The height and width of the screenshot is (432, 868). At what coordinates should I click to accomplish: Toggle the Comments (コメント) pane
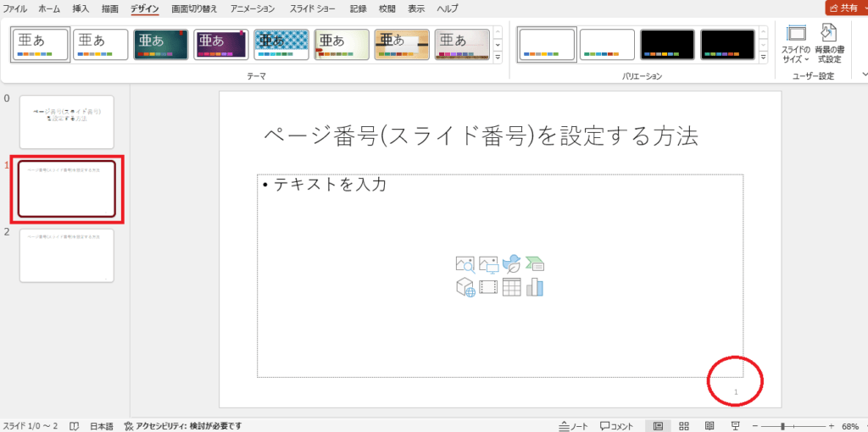[617, 426]
